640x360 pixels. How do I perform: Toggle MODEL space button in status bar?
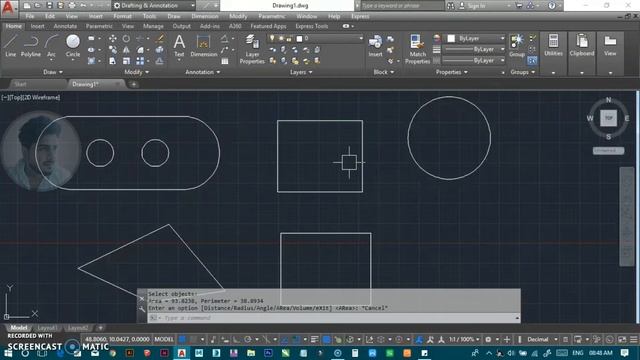164,339
